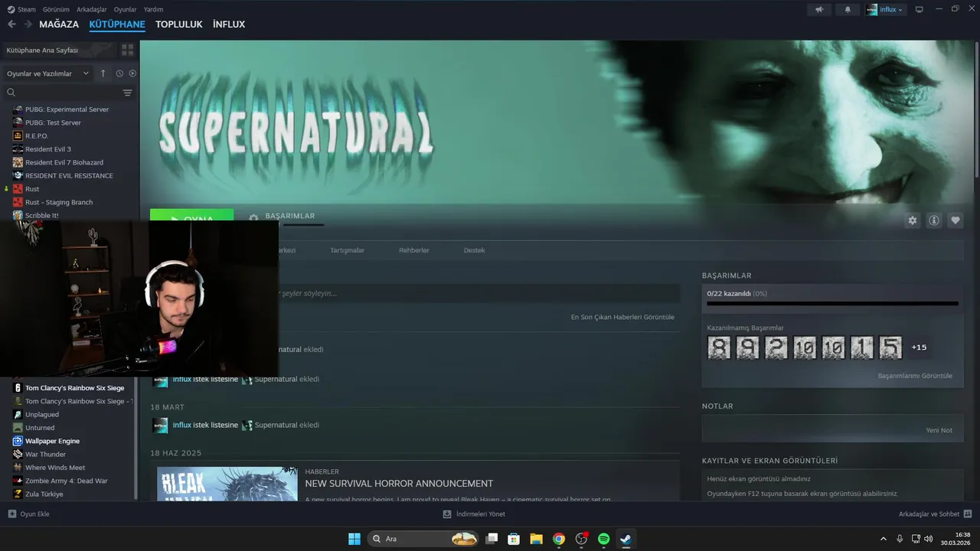Select Wallpaper Engine icon in library

(18, 441)
